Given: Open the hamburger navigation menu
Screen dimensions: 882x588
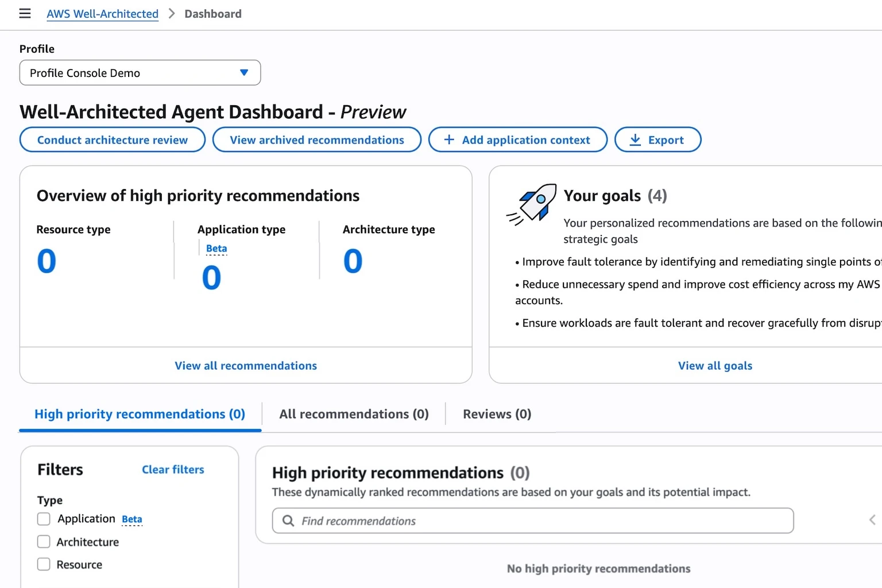Looking at the screenshot, I should click(x=25, y=13).
